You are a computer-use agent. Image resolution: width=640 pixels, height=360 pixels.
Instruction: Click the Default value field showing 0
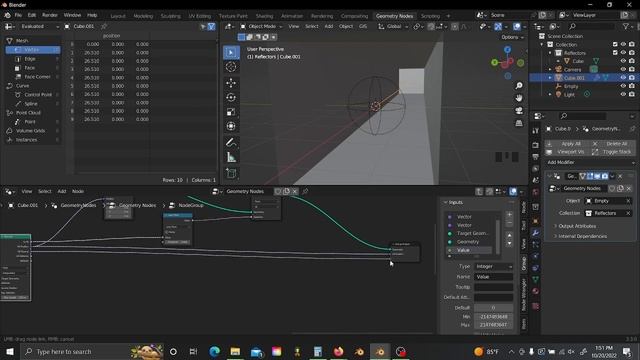493,308
